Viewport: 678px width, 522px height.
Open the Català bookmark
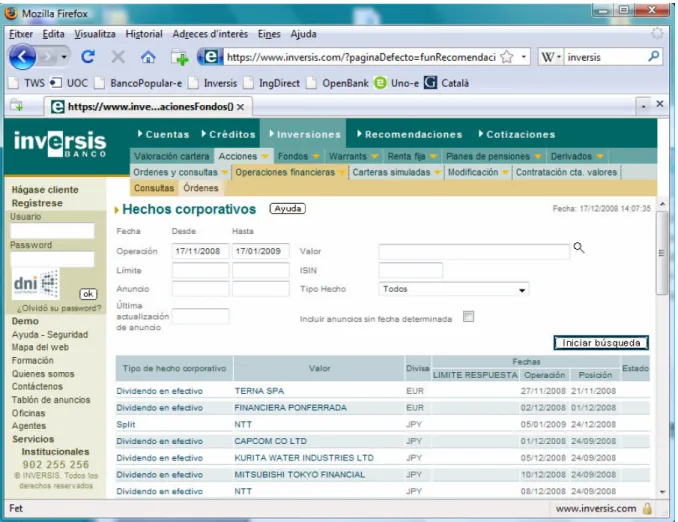coord(446,83)
